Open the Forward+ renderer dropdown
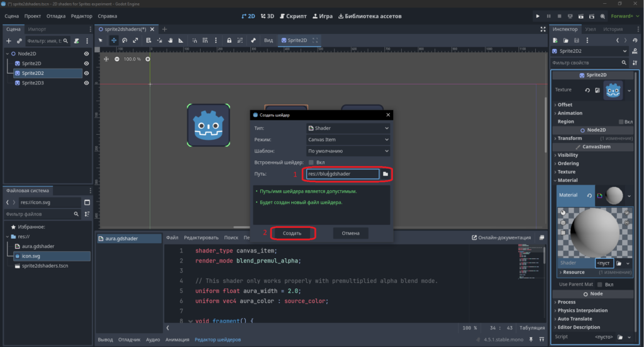644x347 pixels. pos(625,16)
